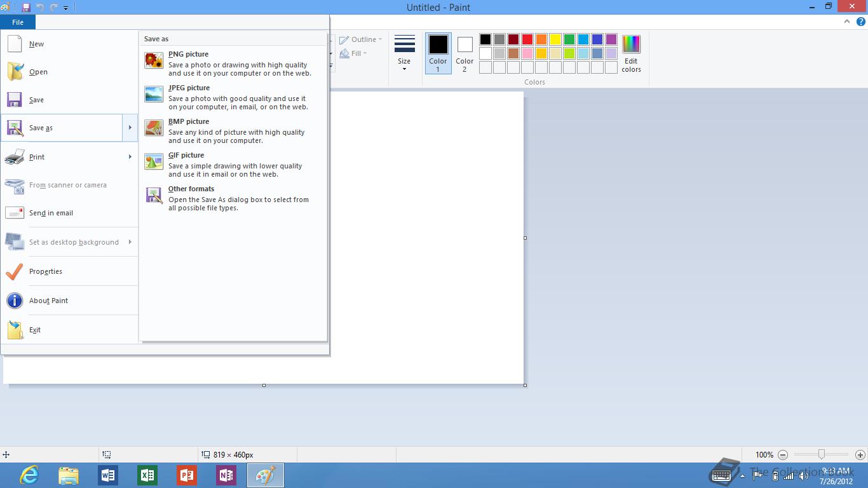
Task: Click Save in Quick Access Toolbar
Action: (26, 8)
